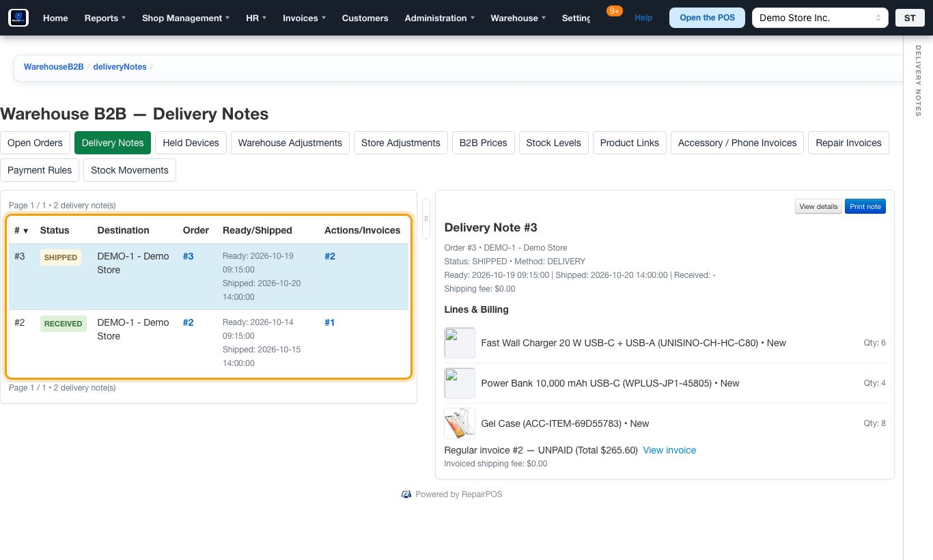Go to Home in the navbar
Viewport: 933px width, 560px height.
55,18
